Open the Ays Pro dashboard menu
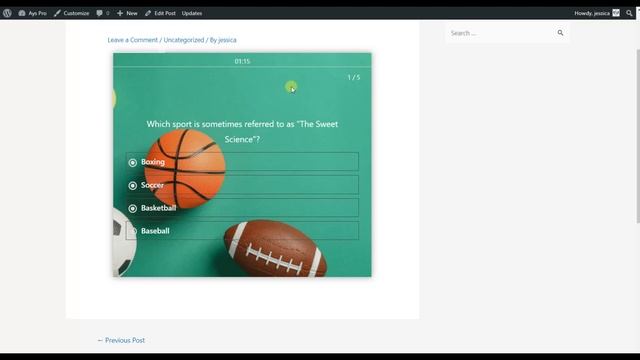The image size is (640, 360). (x=32, y=13)
